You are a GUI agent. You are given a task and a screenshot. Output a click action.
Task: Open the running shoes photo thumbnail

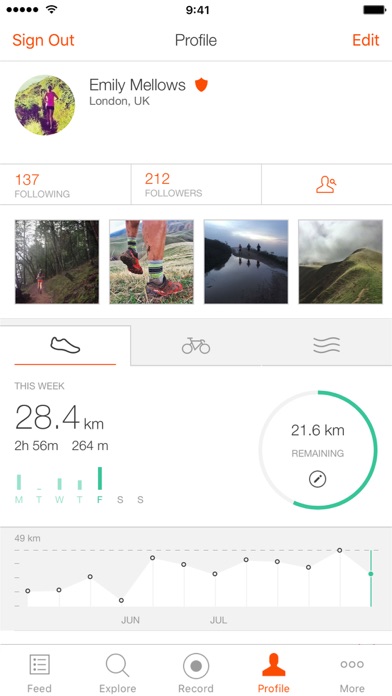[151, 262]
